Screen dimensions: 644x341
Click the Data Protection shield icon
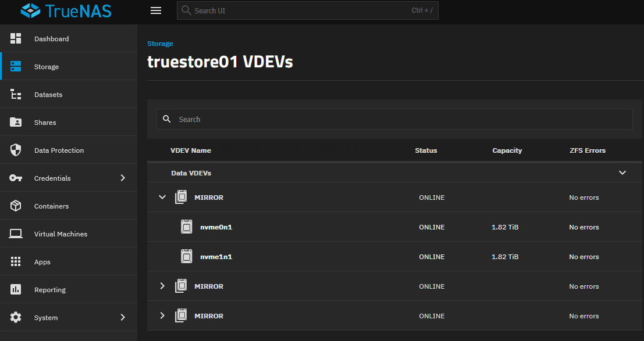16,150
